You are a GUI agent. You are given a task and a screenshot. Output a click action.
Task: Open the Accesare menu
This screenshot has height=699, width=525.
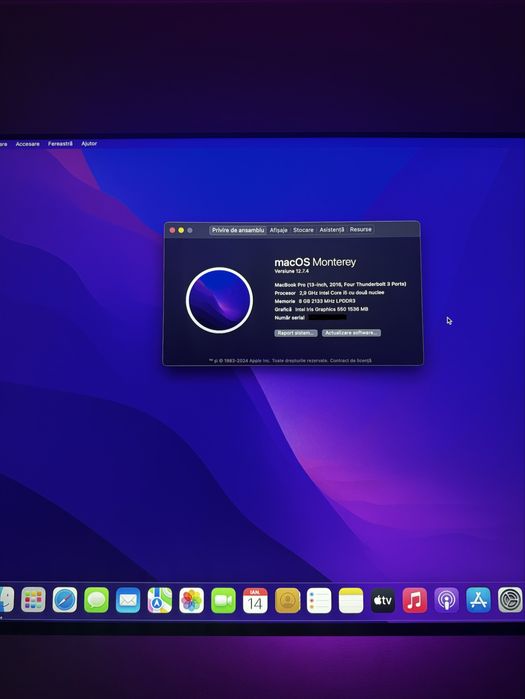tap(28, 144)
